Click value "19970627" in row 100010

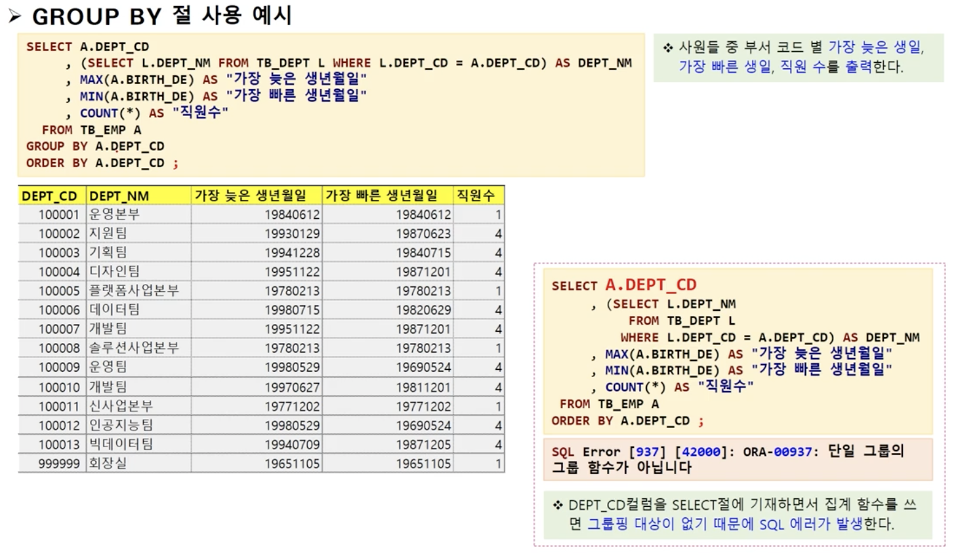click(292, 387)
